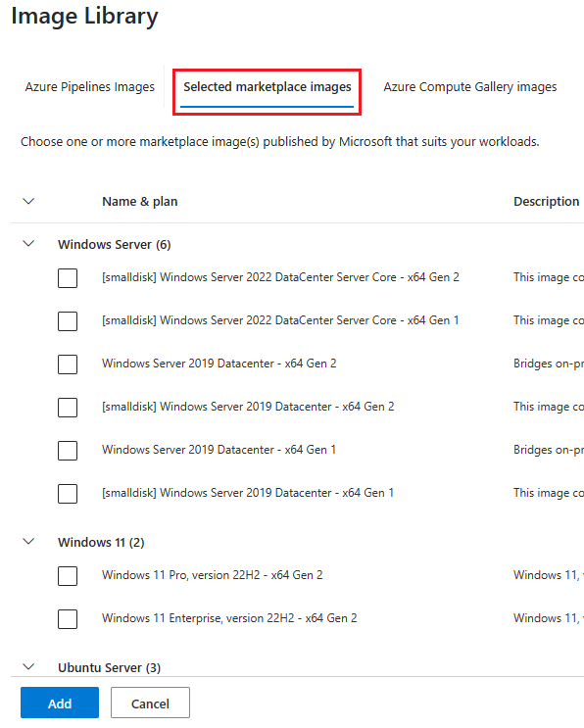
Task: Check smalldisk Windows Server 2019 Datacenter Gen 2
Action: [x=68, y=408]
